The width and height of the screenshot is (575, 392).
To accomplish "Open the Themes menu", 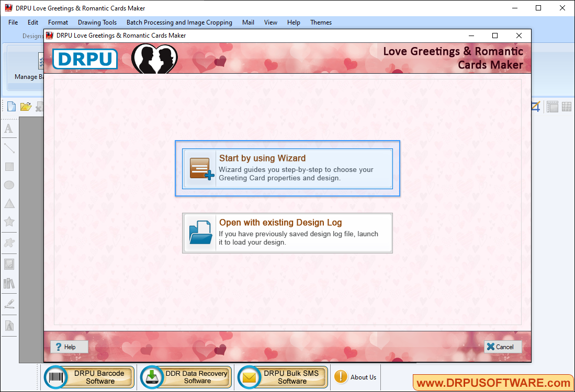I will 321,22.
